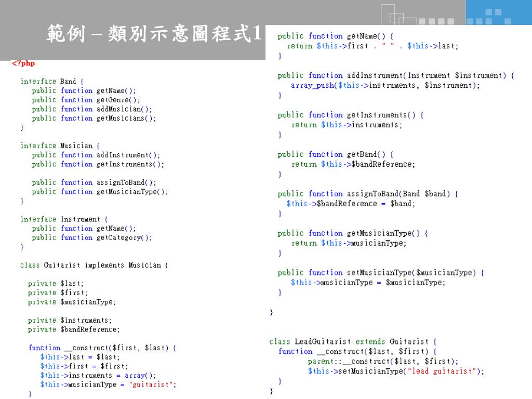Click "public function assignToBand(Band $band) {"
Screen dimensions: 532x399
[368, 193]
